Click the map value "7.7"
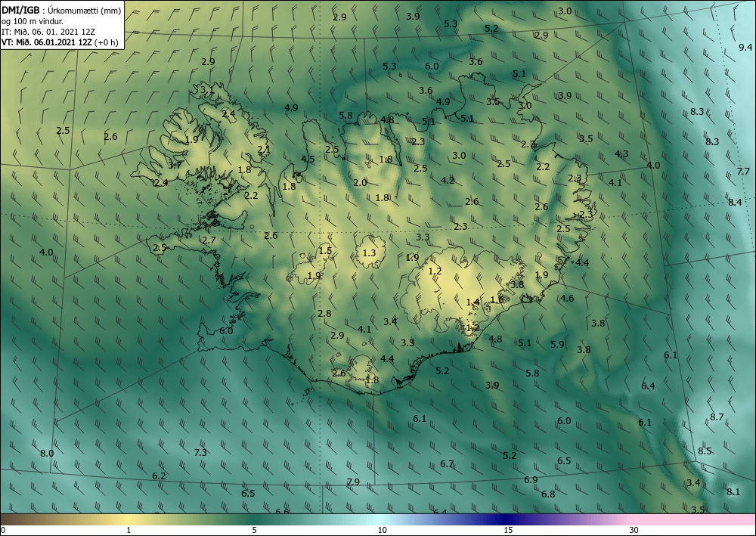 (743, 171)
